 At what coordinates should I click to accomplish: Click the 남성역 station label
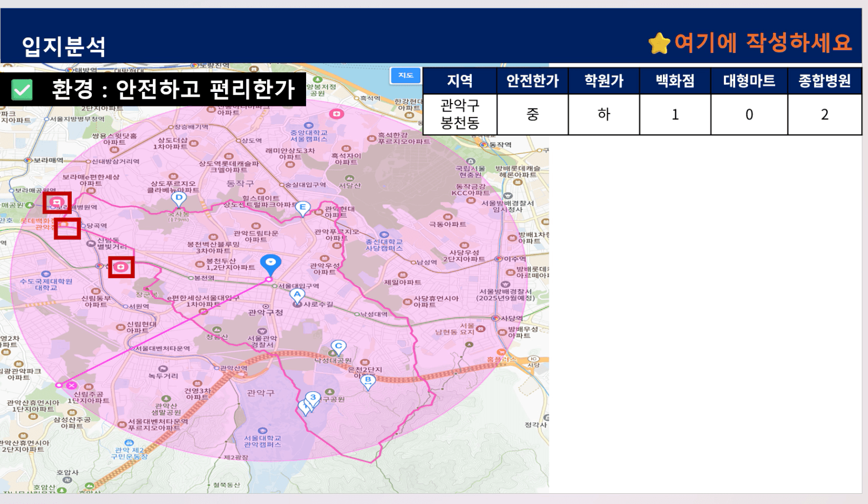426,263
